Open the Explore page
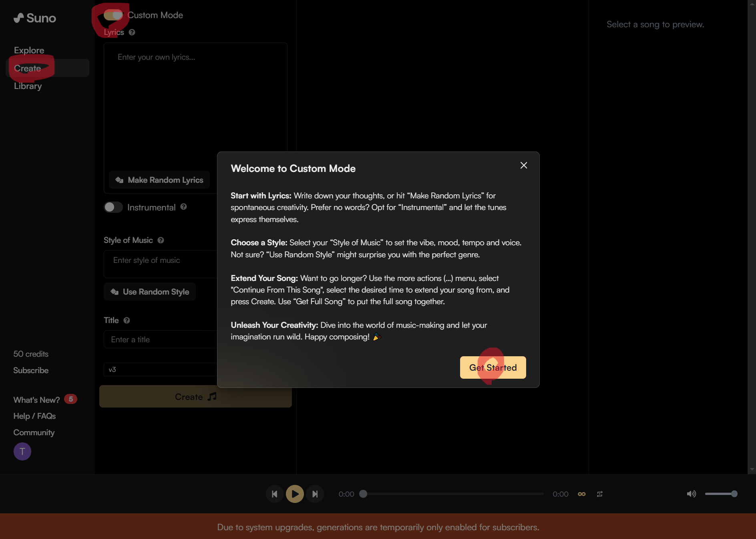Image resolution: width=756 pixels, height=539 pixels. pos(29,50)
